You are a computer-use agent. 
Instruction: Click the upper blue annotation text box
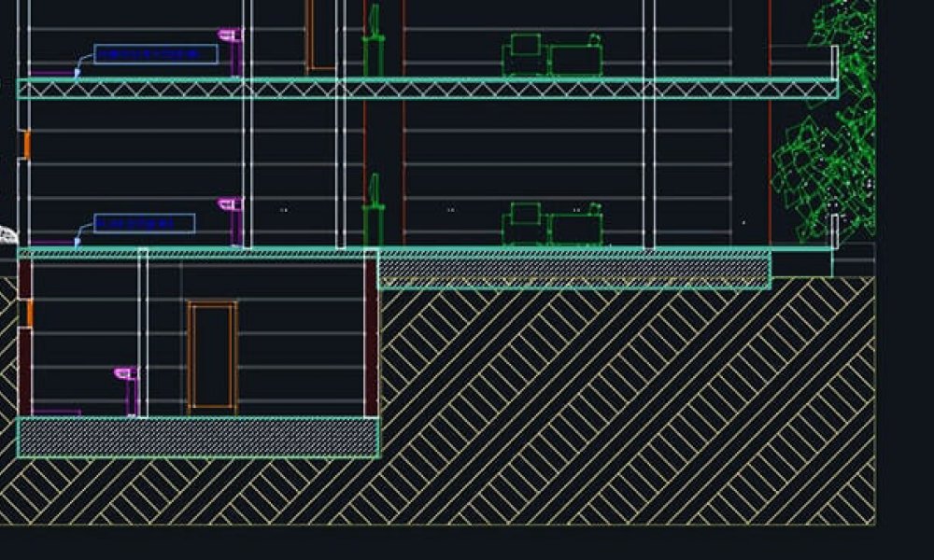tap(156, 54)
